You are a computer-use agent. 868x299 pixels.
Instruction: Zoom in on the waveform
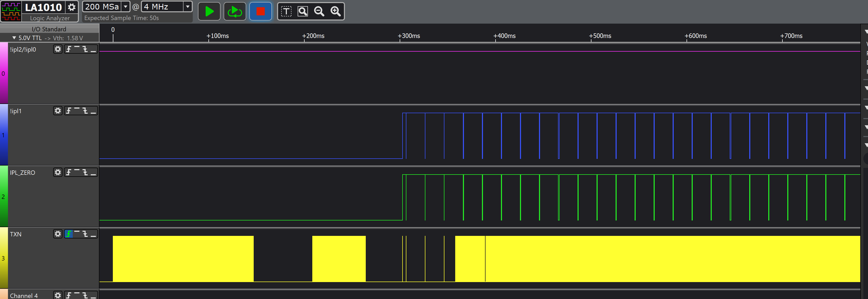(336, 12)
